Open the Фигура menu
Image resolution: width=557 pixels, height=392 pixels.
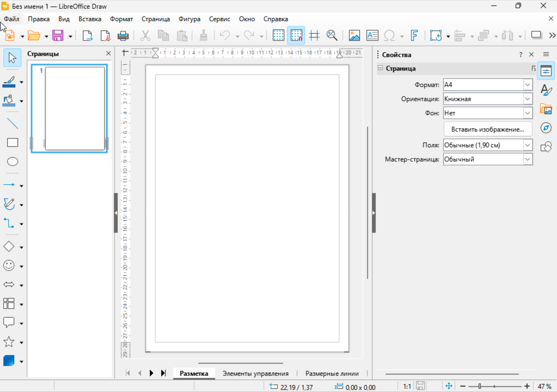coord(190,19)
